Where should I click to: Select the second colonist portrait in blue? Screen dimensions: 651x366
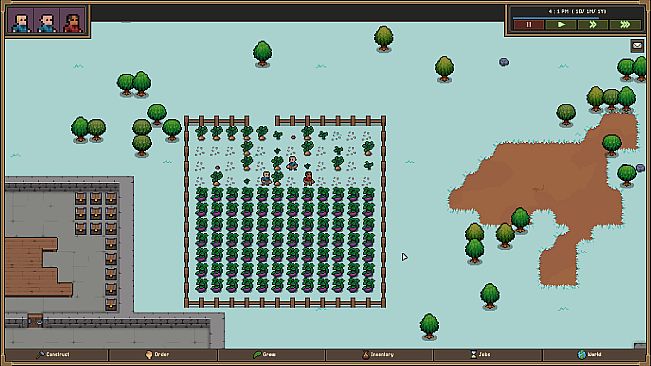(x=46, y=21)
